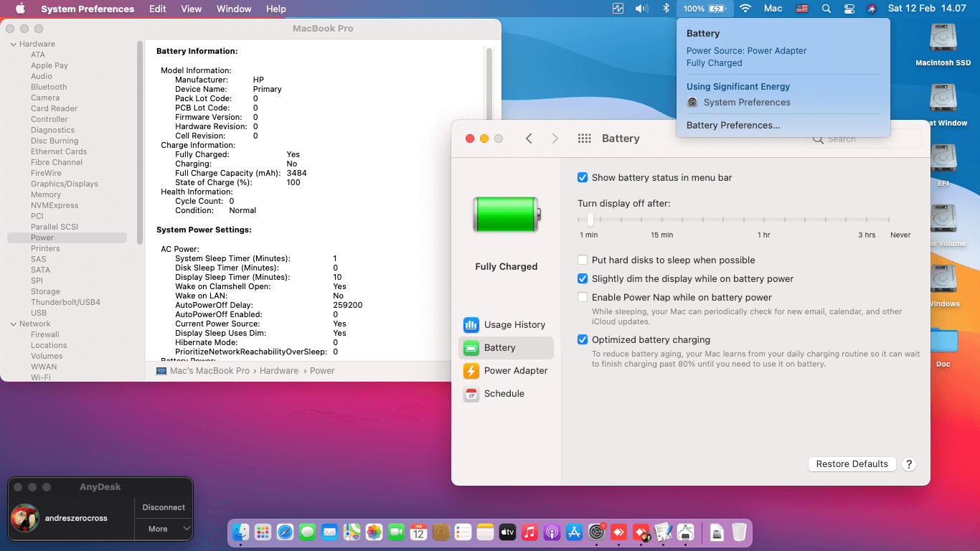Click Mac's MacBook Pro in the path bar
Viewport: 980px width, 551px height.
coord(209,371)
